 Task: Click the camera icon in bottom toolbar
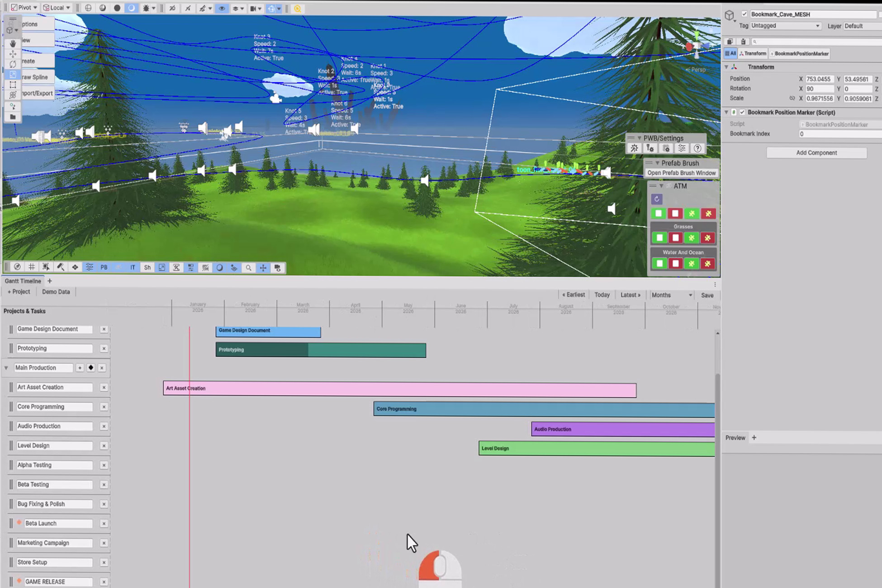coord(277,267)
